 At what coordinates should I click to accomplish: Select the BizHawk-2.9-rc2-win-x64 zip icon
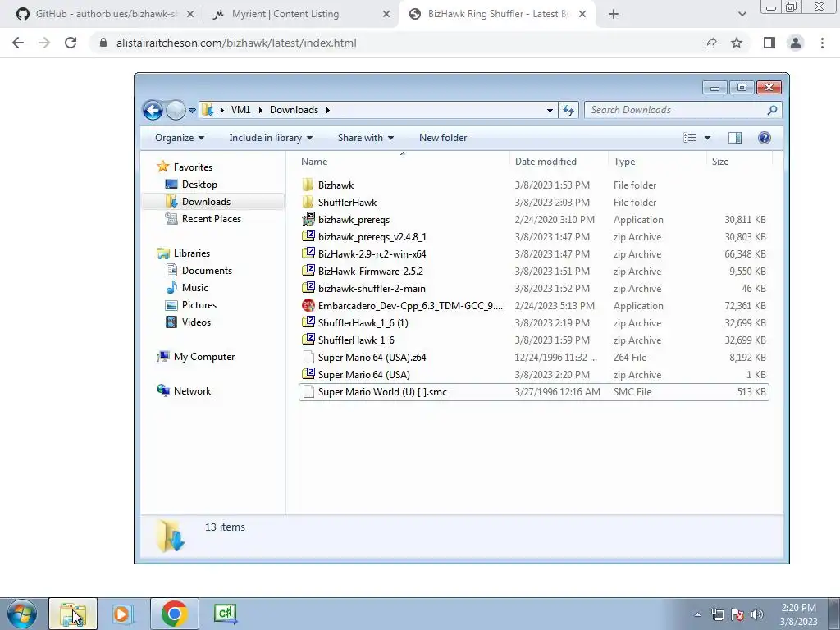tap(308, 253)
